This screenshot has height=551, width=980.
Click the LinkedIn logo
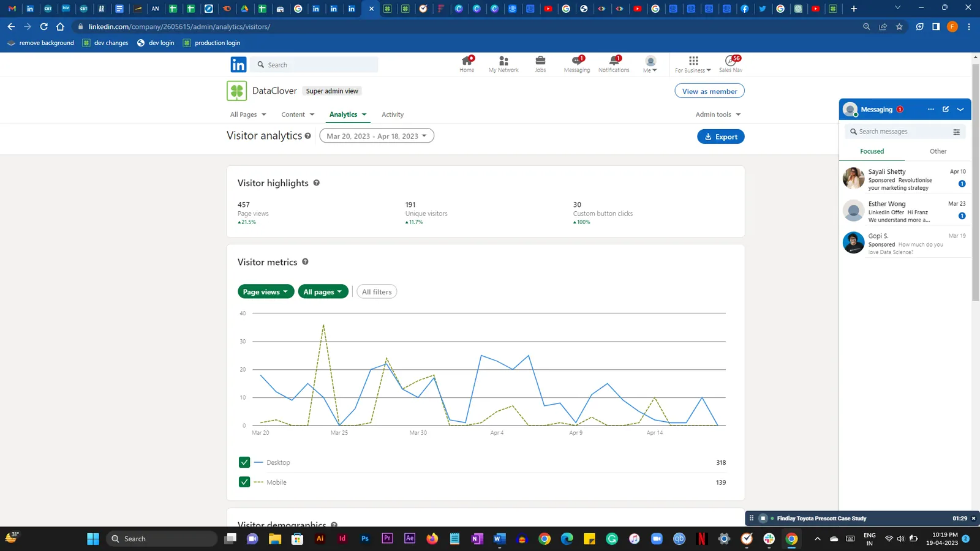point(238,64)
